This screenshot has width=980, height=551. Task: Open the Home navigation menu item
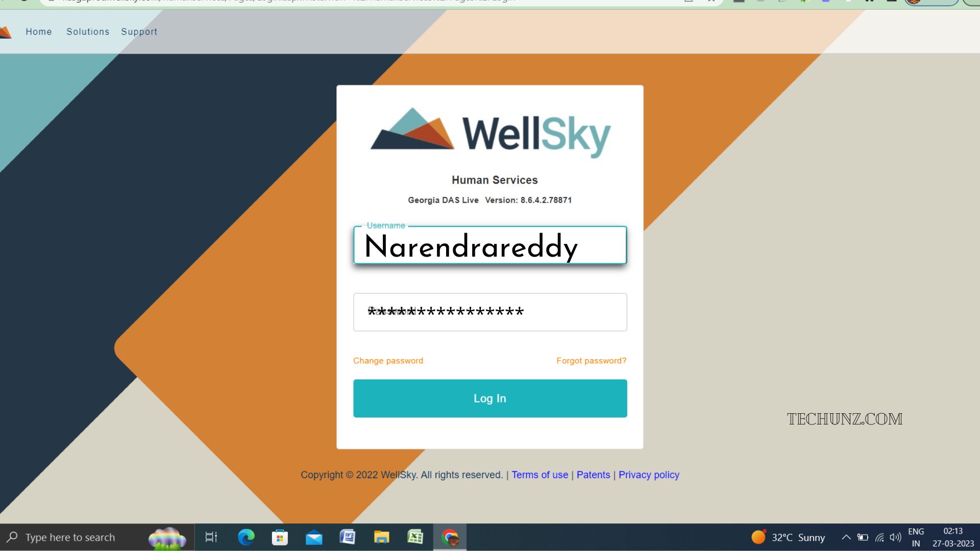39,32
